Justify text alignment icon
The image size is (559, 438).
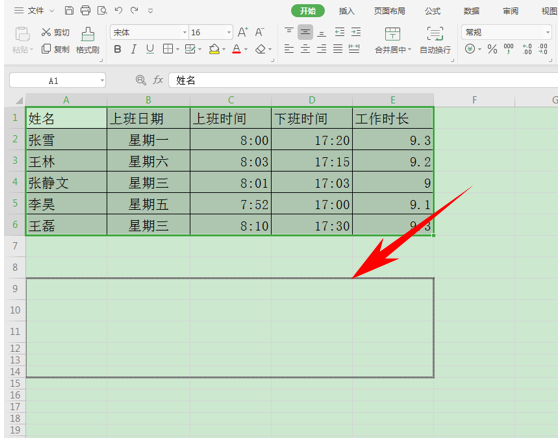tap(338, 49)
